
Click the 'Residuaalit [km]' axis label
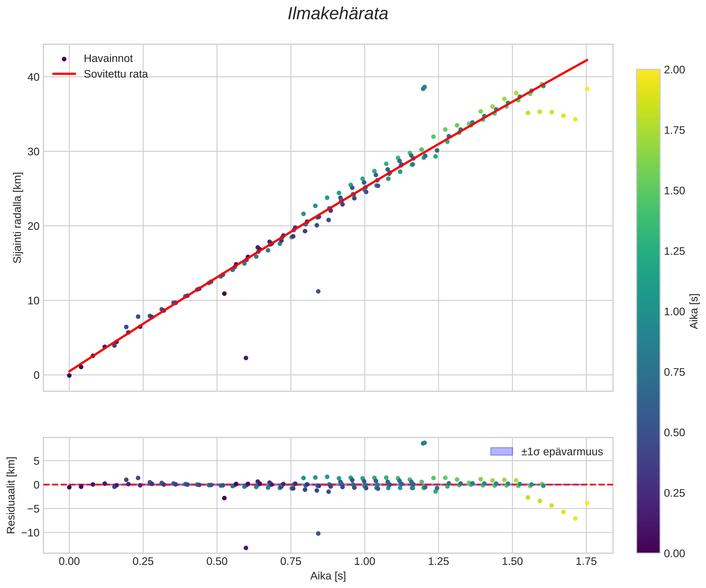[x=11, y=495]
